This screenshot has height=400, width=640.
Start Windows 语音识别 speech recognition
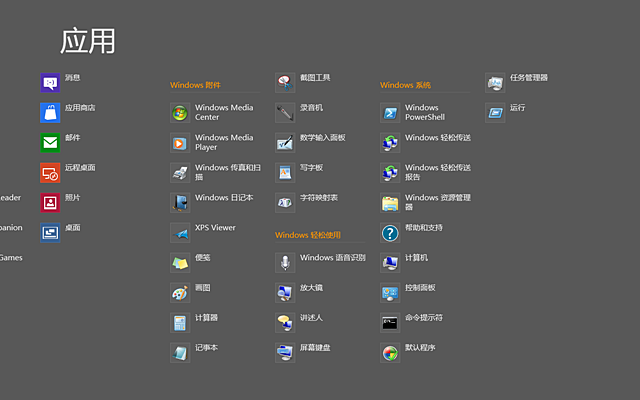[320, 262]
